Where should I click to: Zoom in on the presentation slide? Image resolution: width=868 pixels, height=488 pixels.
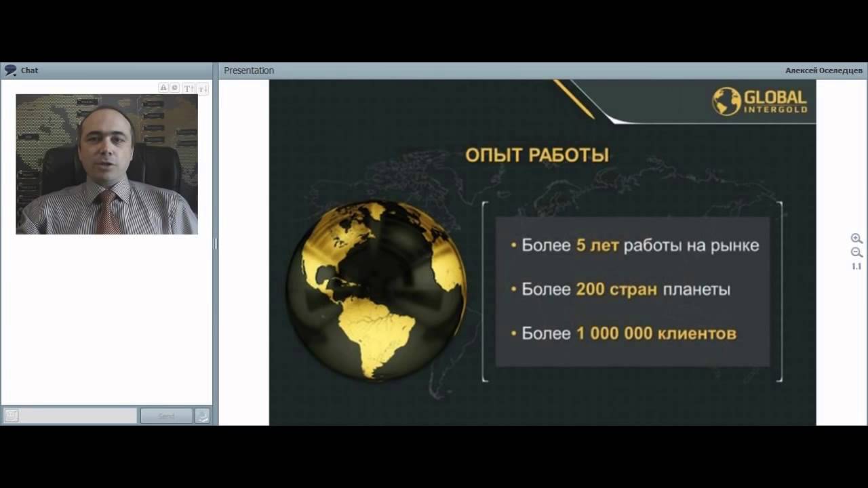[x=856, y=239]
